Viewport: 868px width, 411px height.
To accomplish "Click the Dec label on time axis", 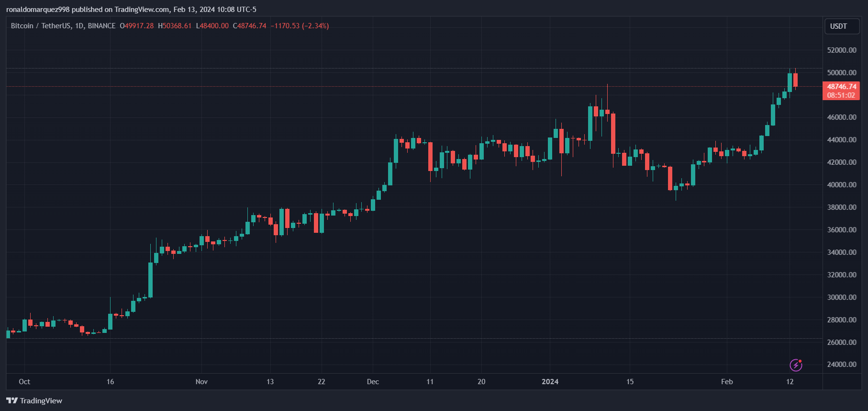I will coord(373,382).
